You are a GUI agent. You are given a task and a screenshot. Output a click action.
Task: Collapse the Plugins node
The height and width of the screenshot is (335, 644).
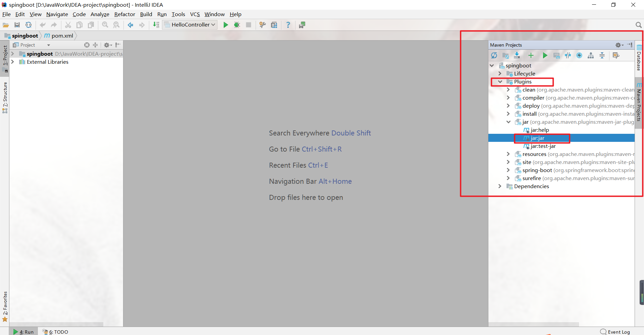[x=500, y=81]
